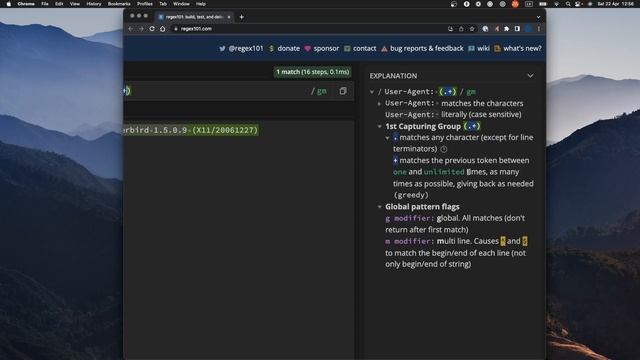Click the 'Global pattern flags' heading

(422, 207)
